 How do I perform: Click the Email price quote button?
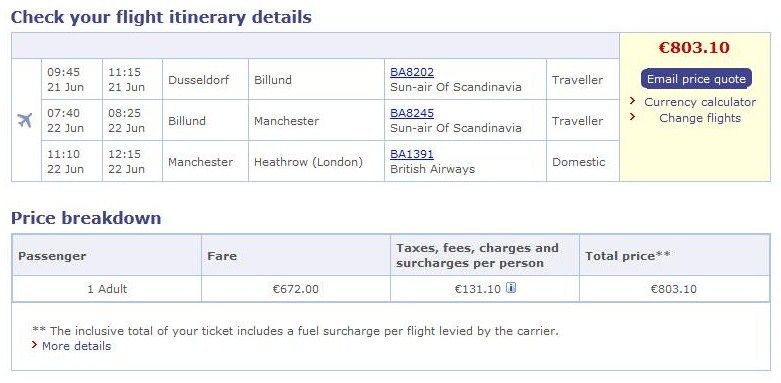(x=696, y=79)
